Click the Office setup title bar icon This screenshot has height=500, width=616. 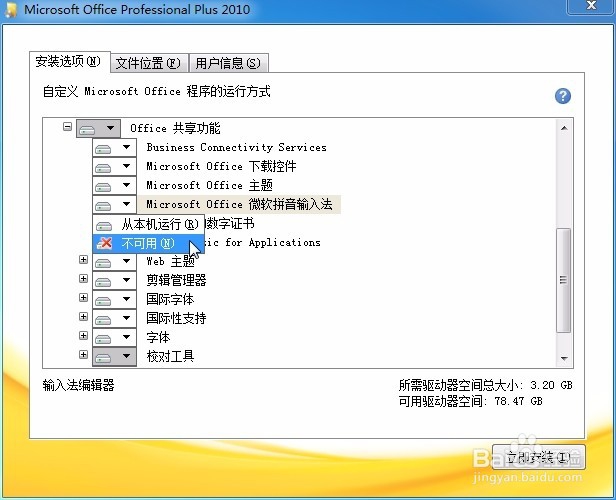coord(11,9)
